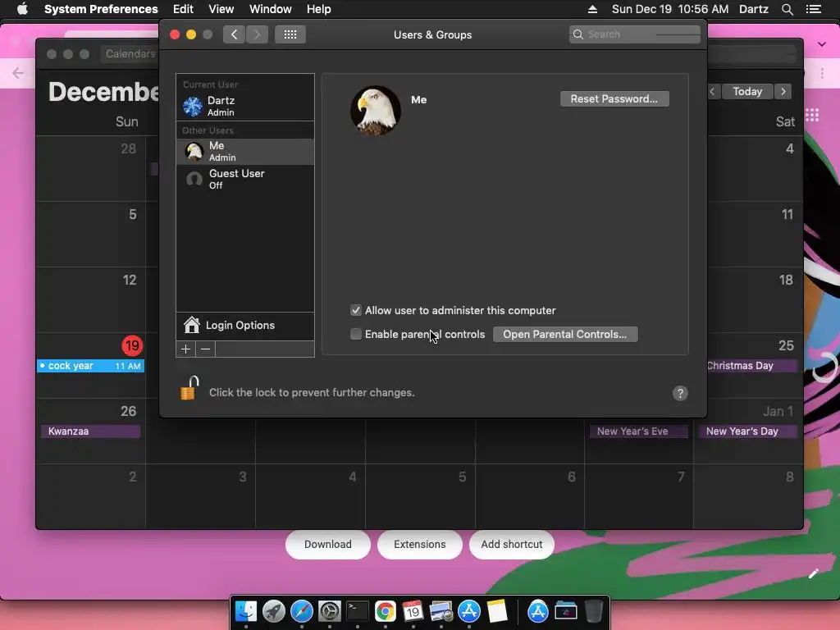Click the eagle profile picture for Me
This screenshot has width=840, height=630.
(376, 111)
